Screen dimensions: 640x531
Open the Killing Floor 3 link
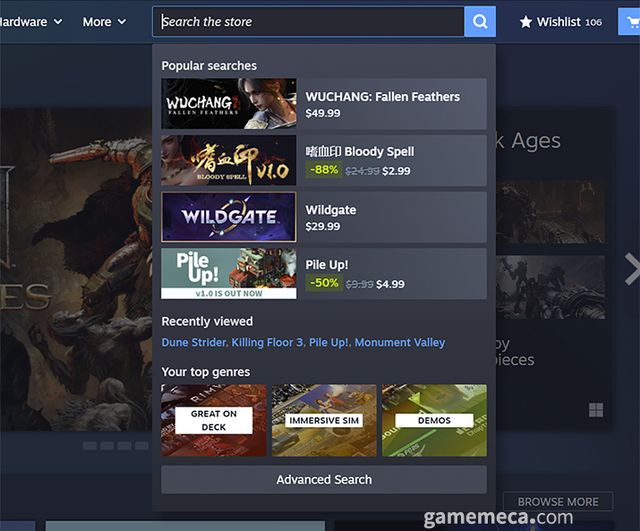coord(267,342)
